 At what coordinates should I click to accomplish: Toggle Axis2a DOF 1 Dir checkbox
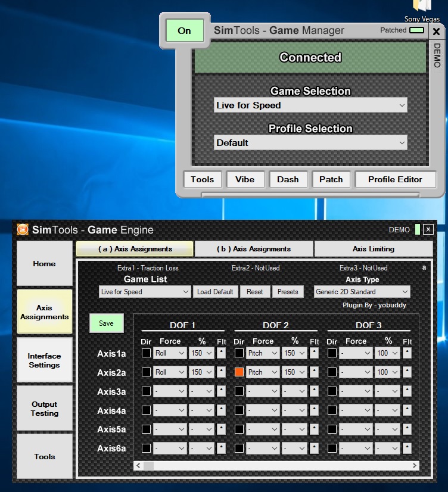146,372
